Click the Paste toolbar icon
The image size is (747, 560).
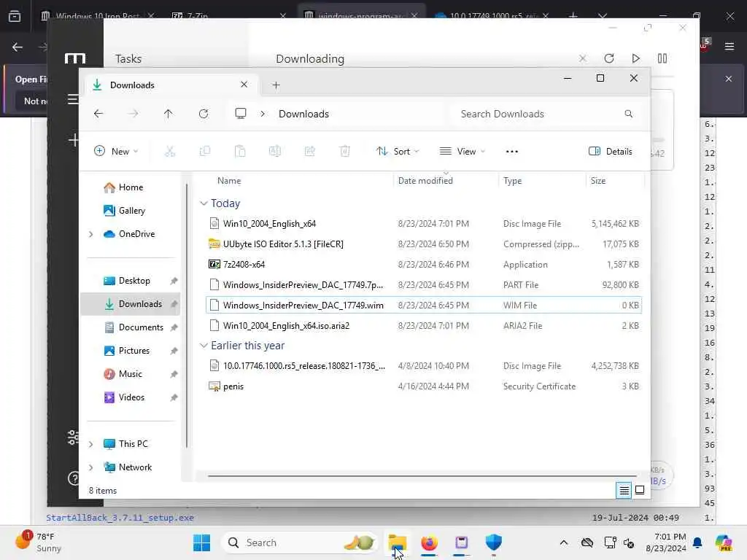click(239, 152)
